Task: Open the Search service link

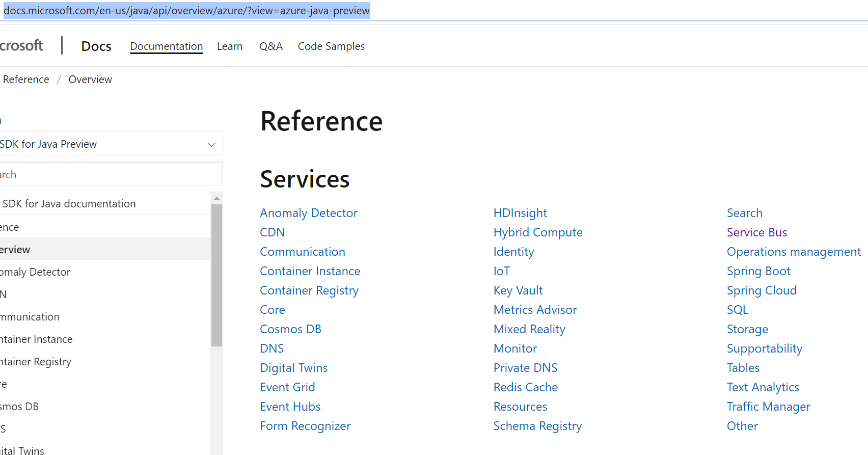Action: click(745, 213)
